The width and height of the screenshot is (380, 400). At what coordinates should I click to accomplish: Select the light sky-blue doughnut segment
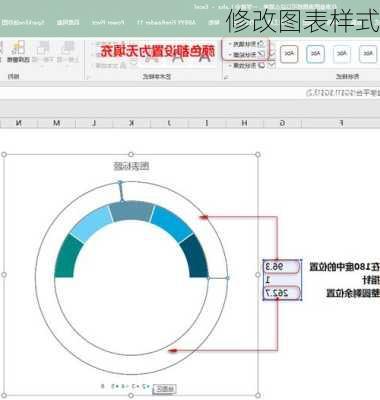[x=92, y=224]
